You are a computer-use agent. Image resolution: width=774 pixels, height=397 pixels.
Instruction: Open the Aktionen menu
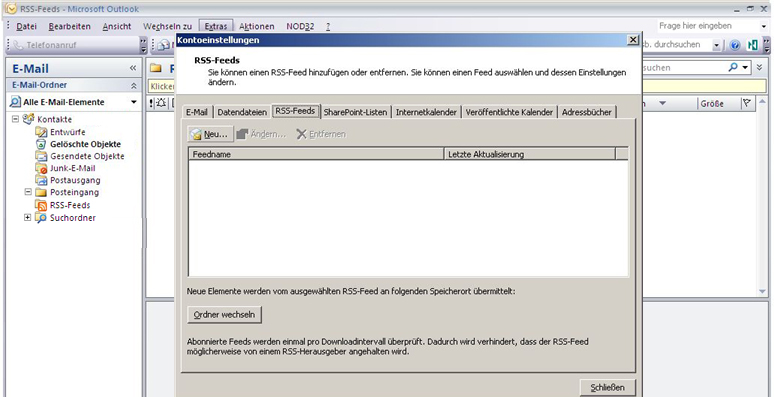pyautogui.click(x=257, y=26)
